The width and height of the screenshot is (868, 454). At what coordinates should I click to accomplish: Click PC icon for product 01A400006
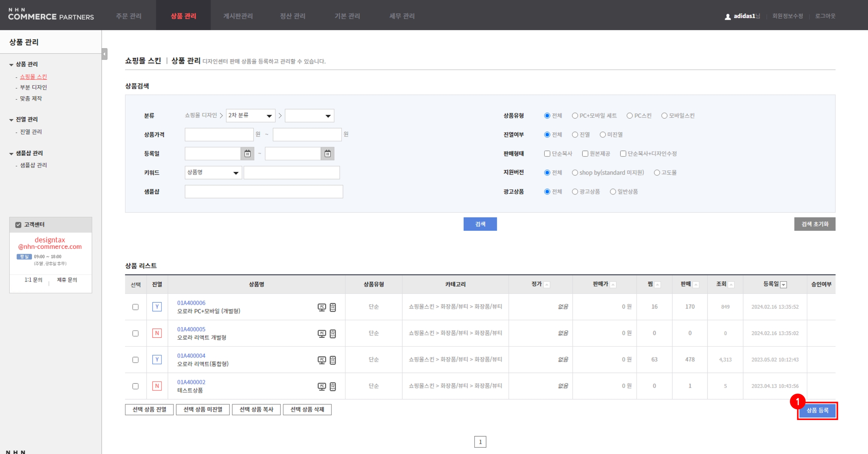click(x=321, y=307)
